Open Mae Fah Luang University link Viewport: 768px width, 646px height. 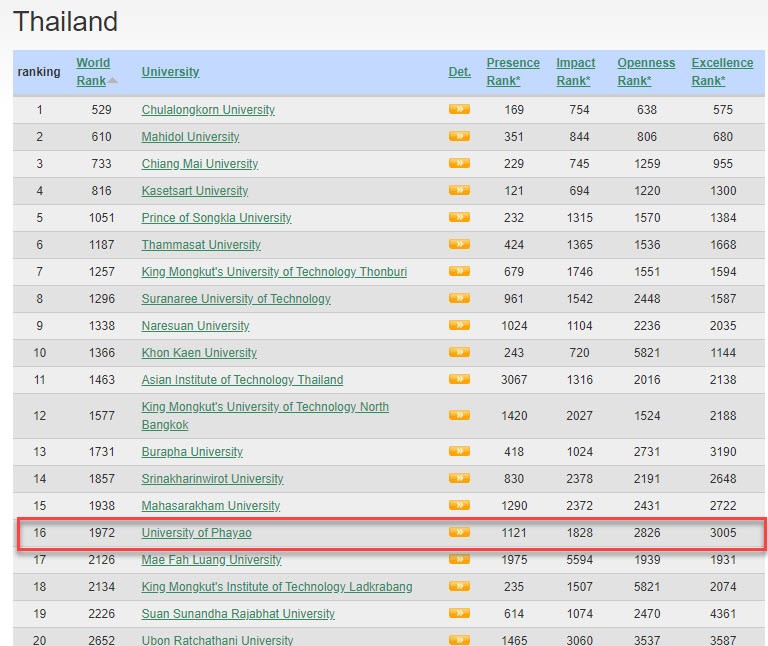(x=212, y=559)
